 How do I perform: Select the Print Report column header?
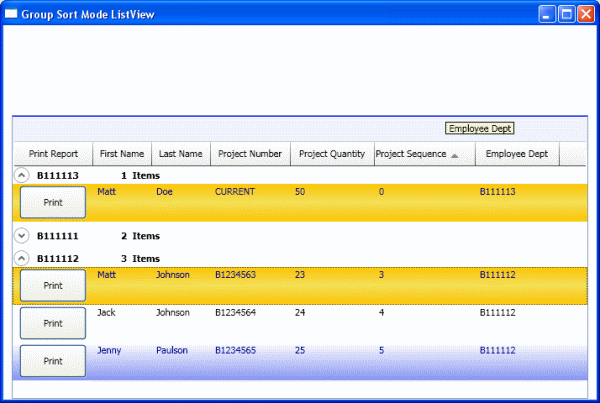pyautogui.click(x=53, y=154)
